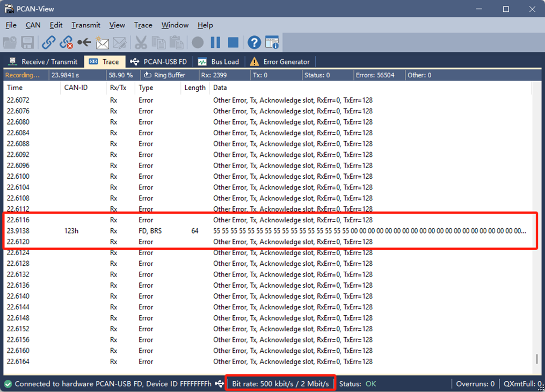Click the Overruns: 0 status entry
The height and width of the screenshot is (392, 545).
click(x=475, y=383)
